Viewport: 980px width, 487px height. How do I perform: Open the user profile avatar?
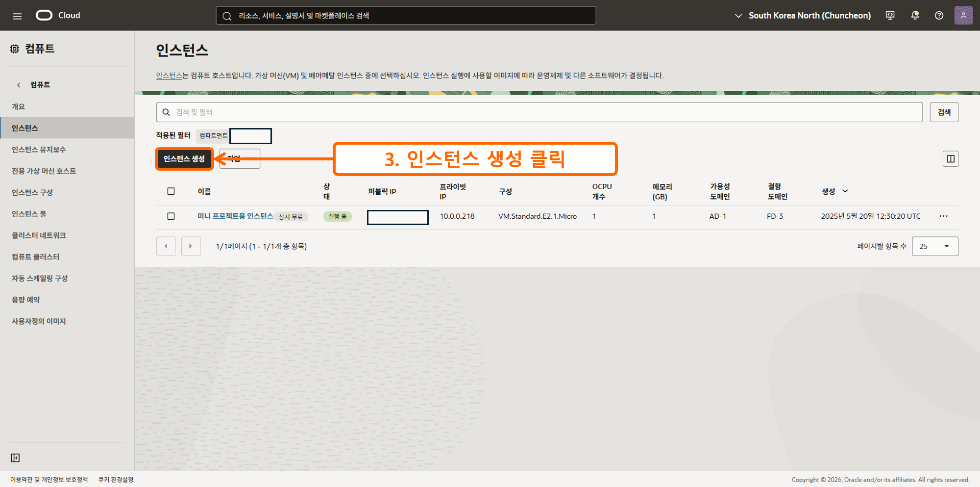click(963, 15)
